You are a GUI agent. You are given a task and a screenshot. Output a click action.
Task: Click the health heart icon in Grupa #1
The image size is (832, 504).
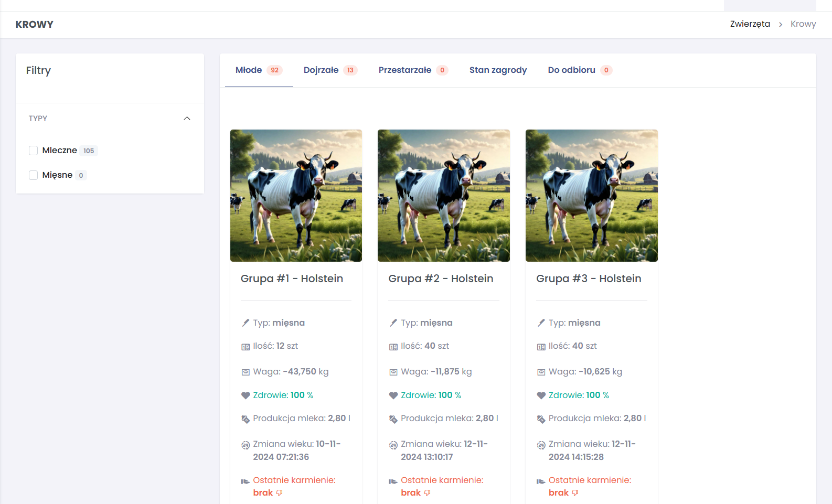(246, 395)
